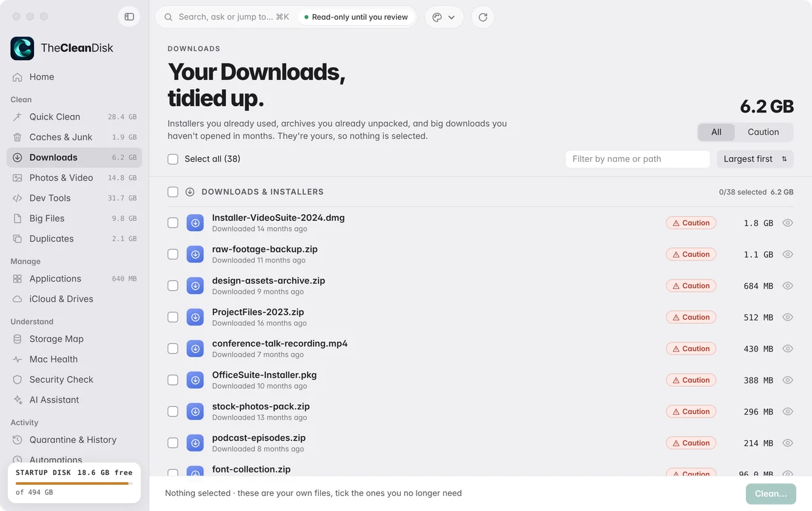Click the Duplicates copy icon
The height and width of the screenshot is (511, 812).
coord(18,238)
